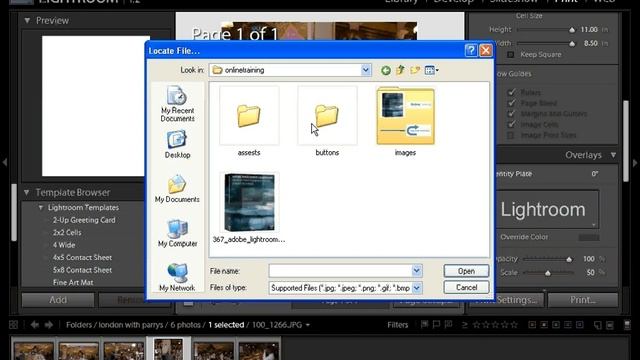Click the Filters label in filmstrip bar

click(398, 325)
